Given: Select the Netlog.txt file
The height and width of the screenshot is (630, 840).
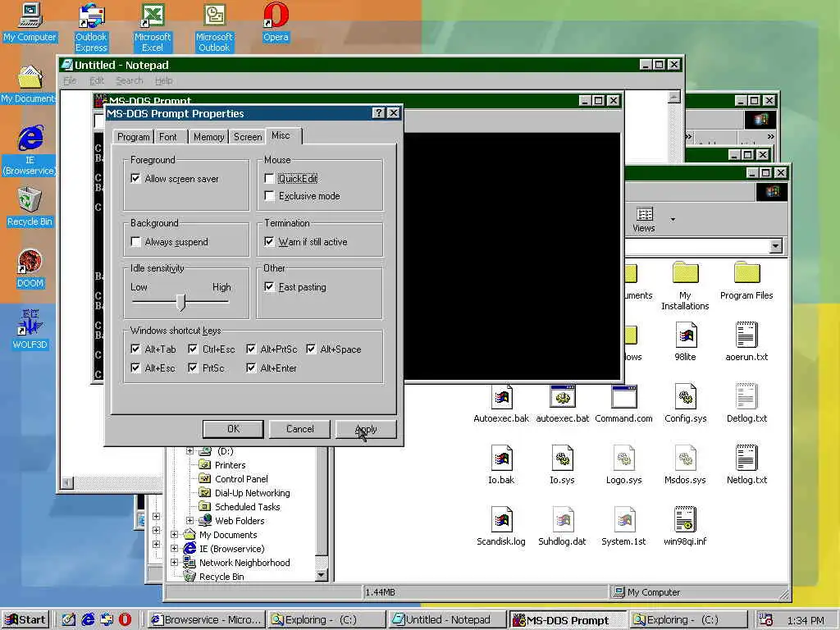Looking at the screenshot, I should (746, 465).
